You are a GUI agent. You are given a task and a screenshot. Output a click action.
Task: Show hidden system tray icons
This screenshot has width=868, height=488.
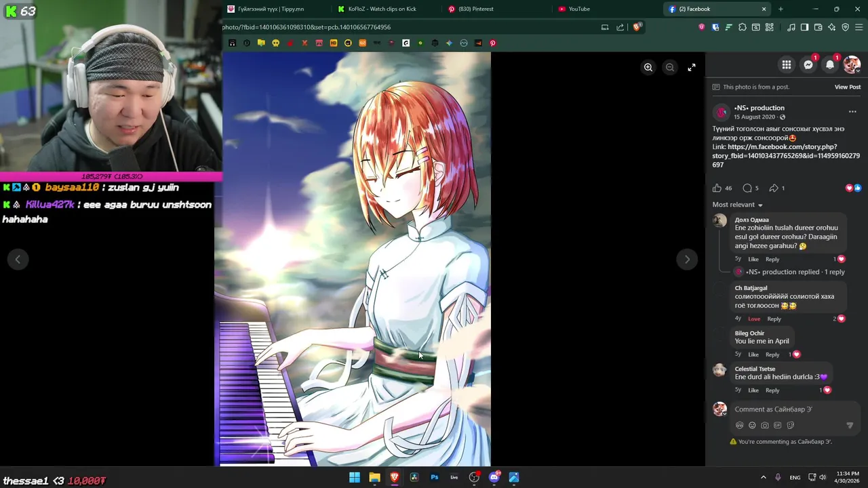click(763, 477)
